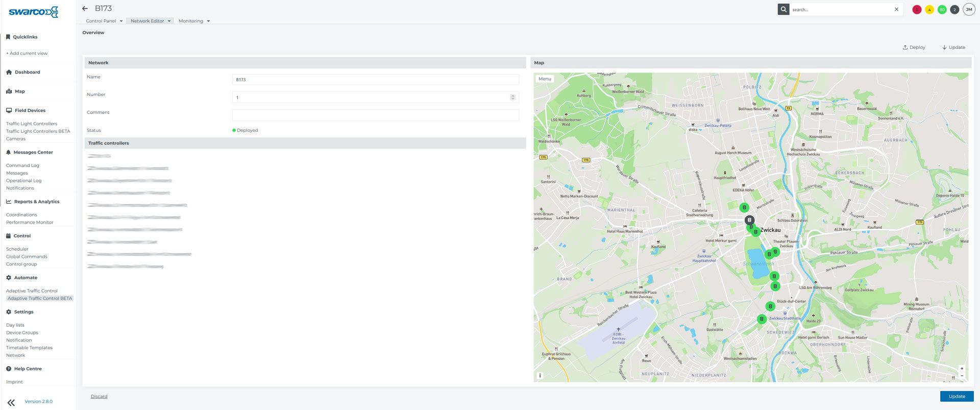Click the back arrow next to B173

(x=85, y=9)
